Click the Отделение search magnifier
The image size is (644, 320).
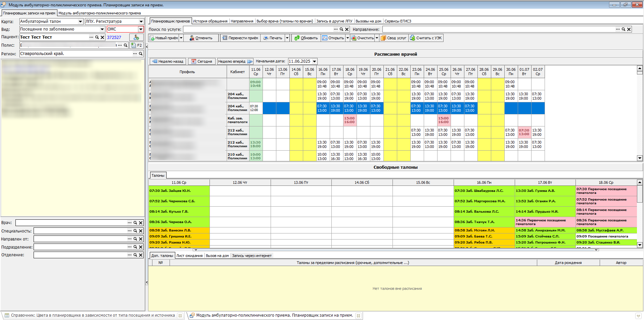[x=135, y=255]
